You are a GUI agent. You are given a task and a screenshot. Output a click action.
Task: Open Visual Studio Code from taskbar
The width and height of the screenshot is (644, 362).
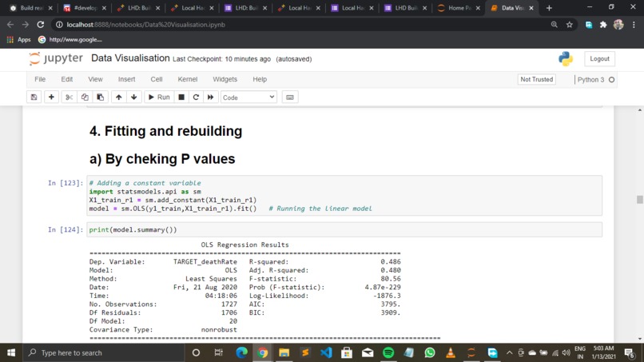coord(326,352)
